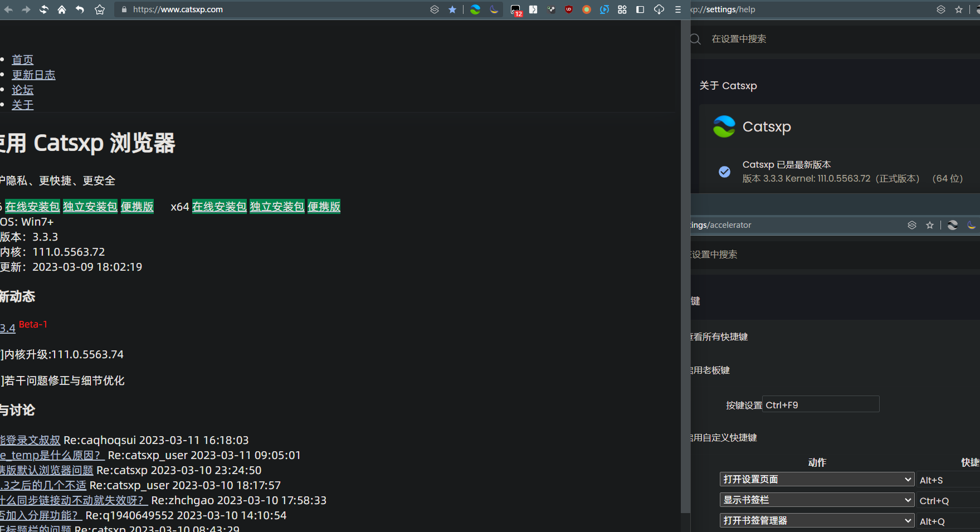The height and width of the screenshot is (532, 980).
Task: Bookmark the accelerator page with its star icon
Action: coord(930,225)
